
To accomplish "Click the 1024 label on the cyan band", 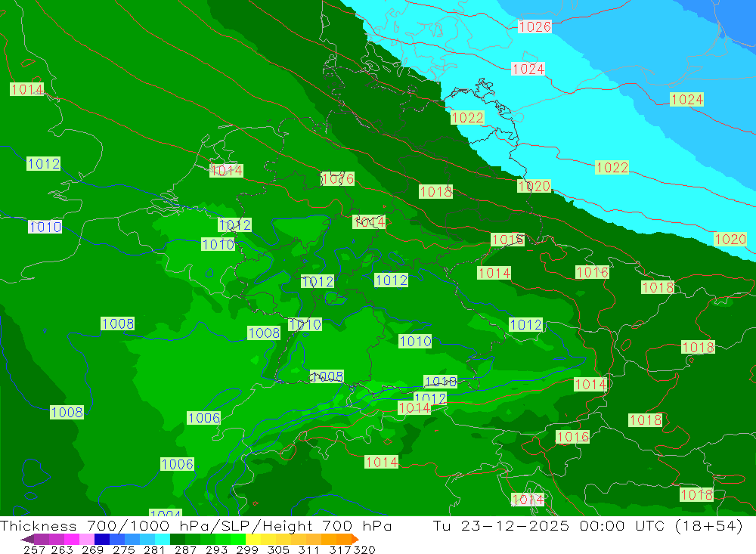I will [x=528, y=69].
